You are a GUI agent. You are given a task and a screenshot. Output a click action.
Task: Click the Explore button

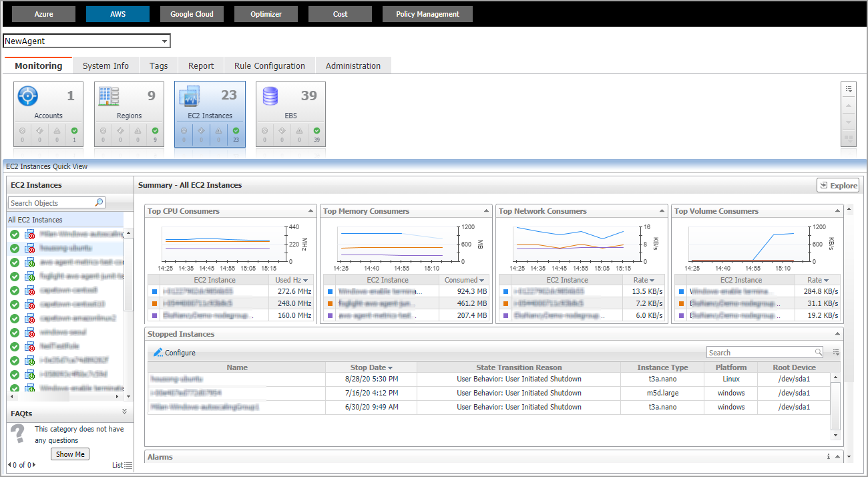(x=838, y=186)
